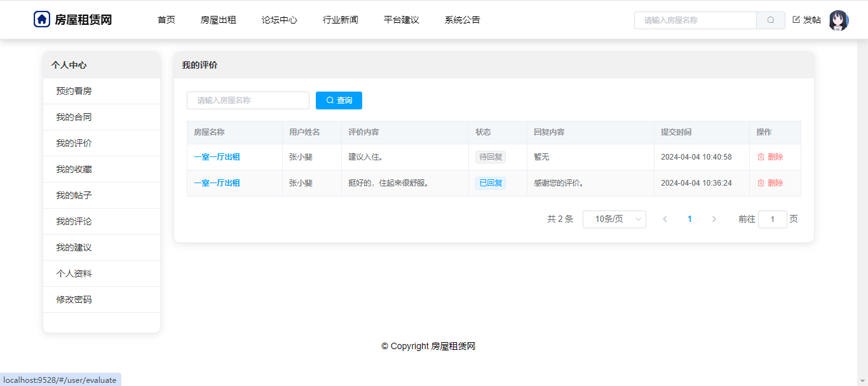Open 修改密码 in sidebar
Image resolution: width=868 pixels, height=386 pixels.
coord(74,300)
